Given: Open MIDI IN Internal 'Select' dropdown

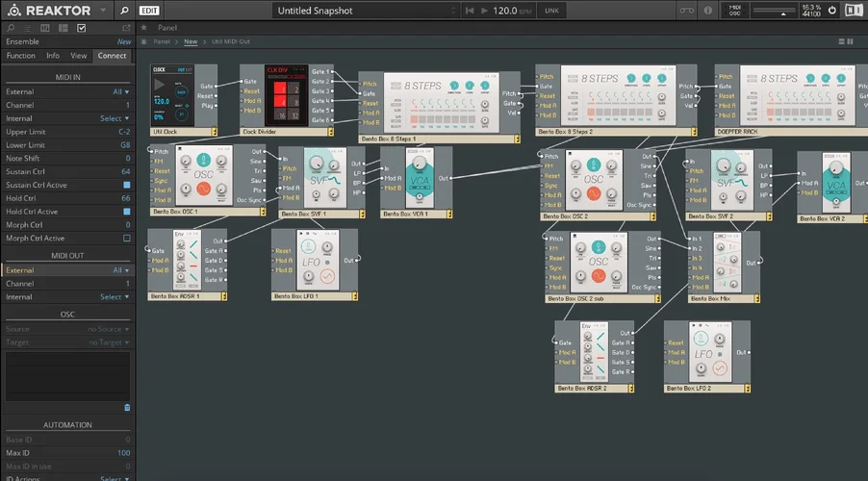Looking at the screenshot, I should [114, 118].
